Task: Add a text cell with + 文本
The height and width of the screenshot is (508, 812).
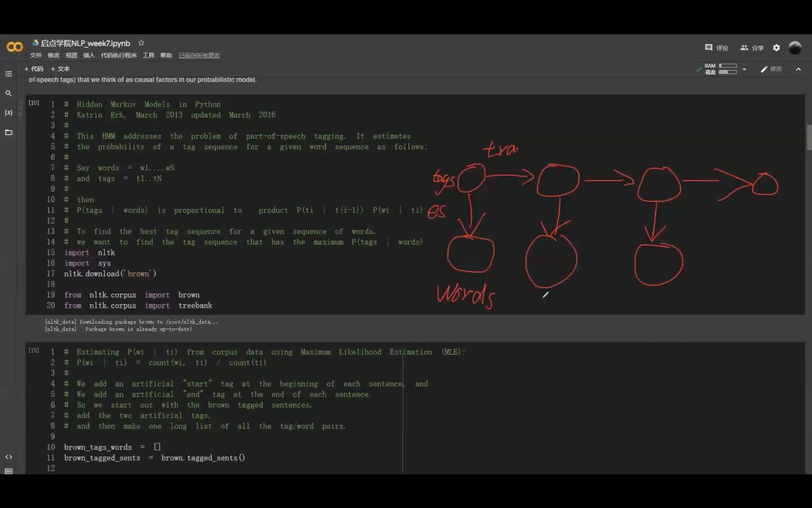Action: click(60, 69)
